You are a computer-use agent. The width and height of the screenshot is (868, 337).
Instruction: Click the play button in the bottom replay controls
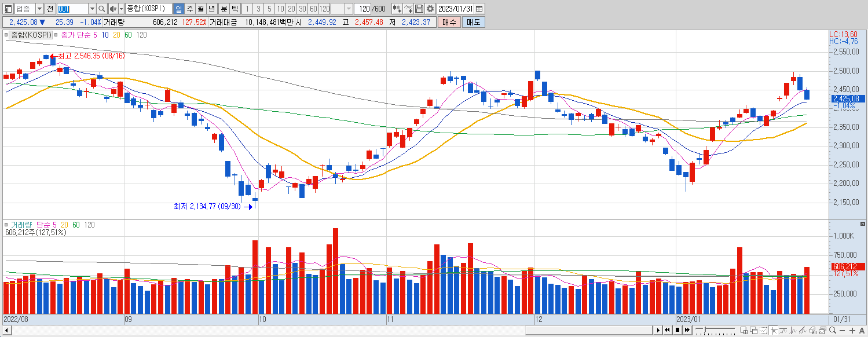point(658,330)
